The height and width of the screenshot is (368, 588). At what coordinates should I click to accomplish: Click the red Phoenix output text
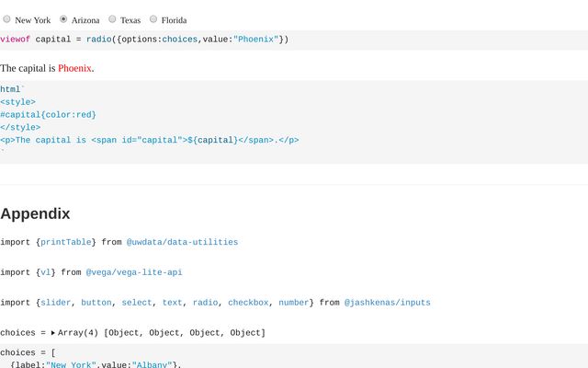[x=74, y=68]
